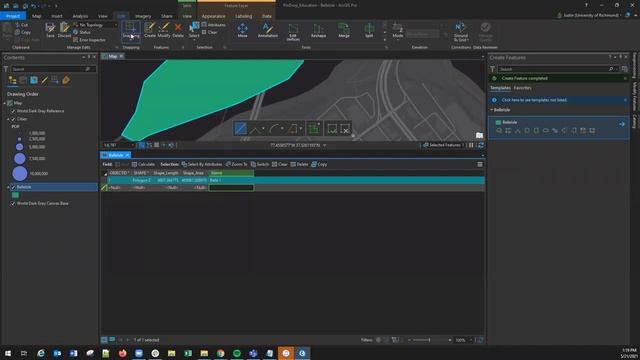The width and height of the screenshot is (640, 360).
Task: Click the Bellelsle layer green symbol swatch
Action: tap(15, 195)
